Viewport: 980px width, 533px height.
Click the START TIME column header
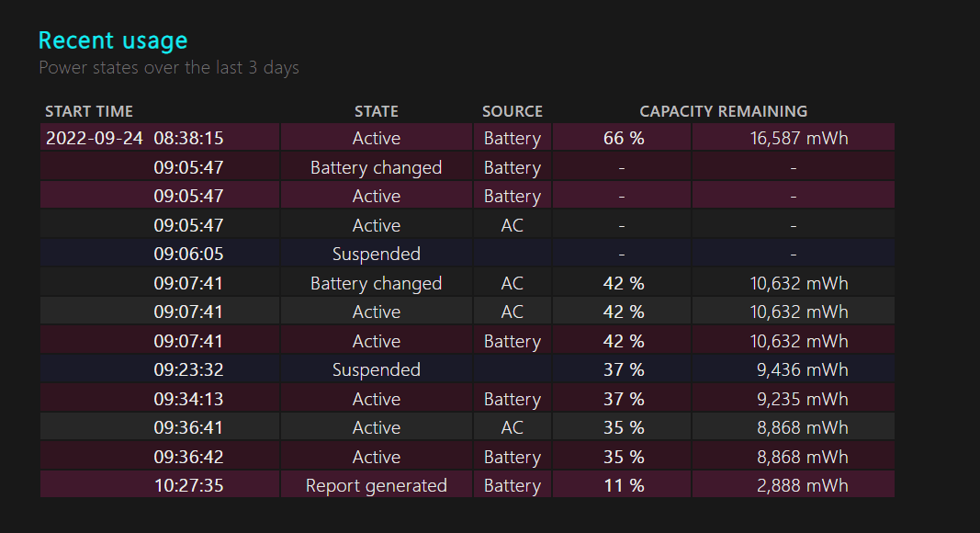tap(89, 111)
